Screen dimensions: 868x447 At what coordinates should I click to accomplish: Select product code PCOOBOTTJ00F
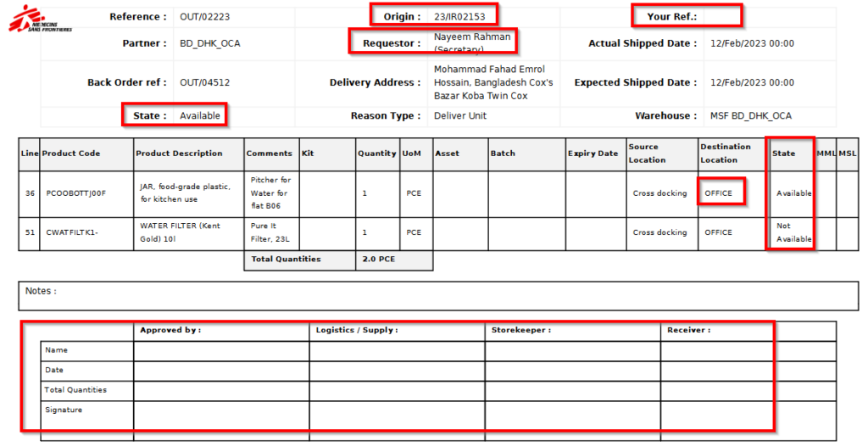75,193
